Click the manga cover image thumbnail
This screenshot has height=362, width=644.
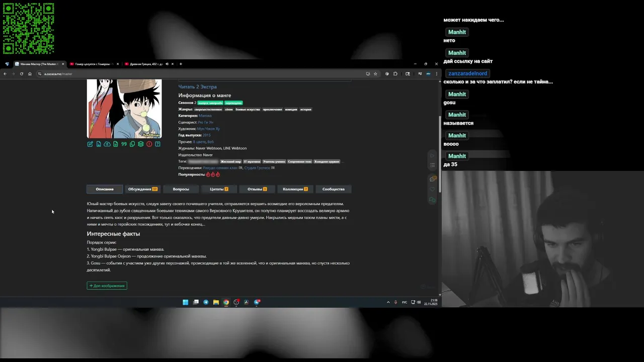coord(124,109)
